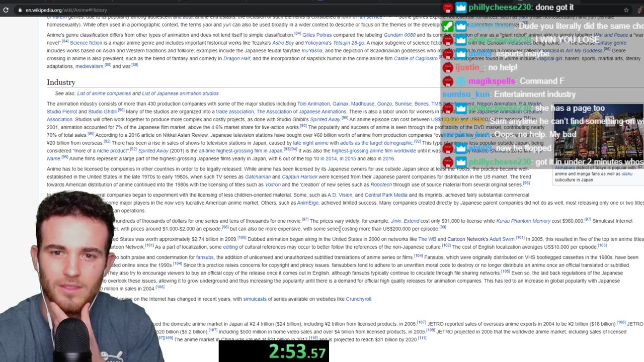Viewport: 644px width, 362px height.
Task: Open the Captain Harlock link
Action: pyautogui.click(x=299, y=177)
